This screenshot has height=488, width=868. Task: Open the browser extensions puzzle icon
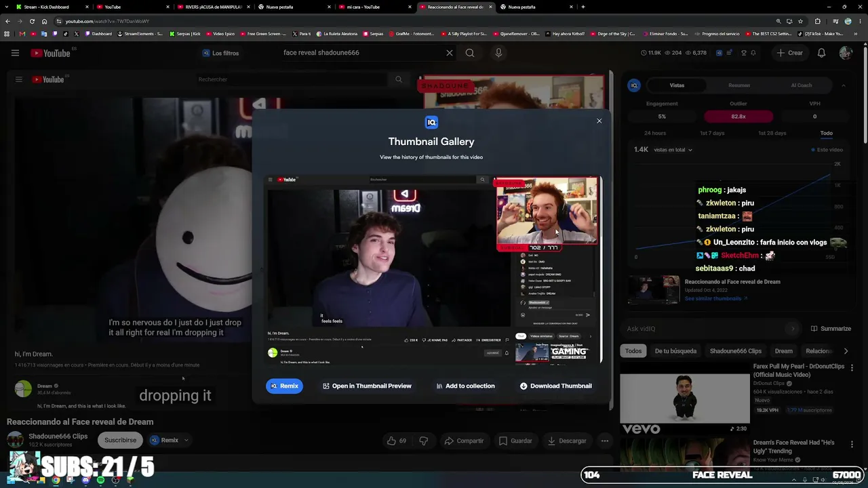pos(817,21)
